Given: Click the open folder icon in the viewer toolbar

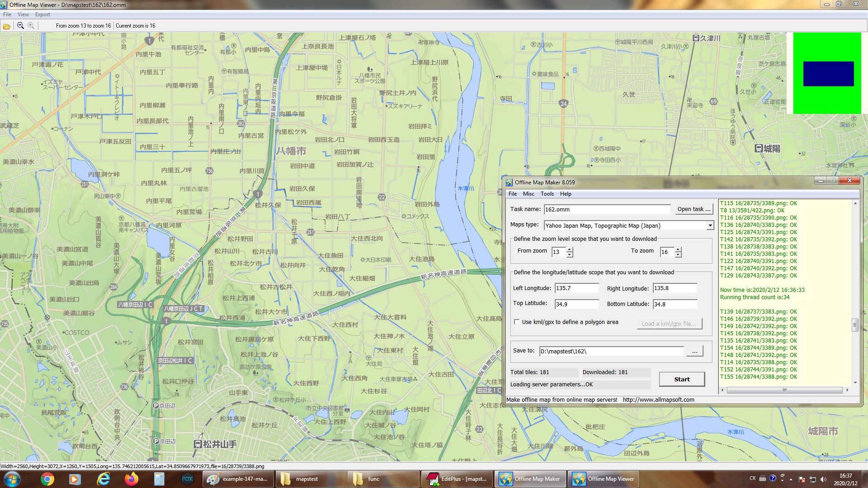Looking at the screenshot, I should click(x=7, y=26).
